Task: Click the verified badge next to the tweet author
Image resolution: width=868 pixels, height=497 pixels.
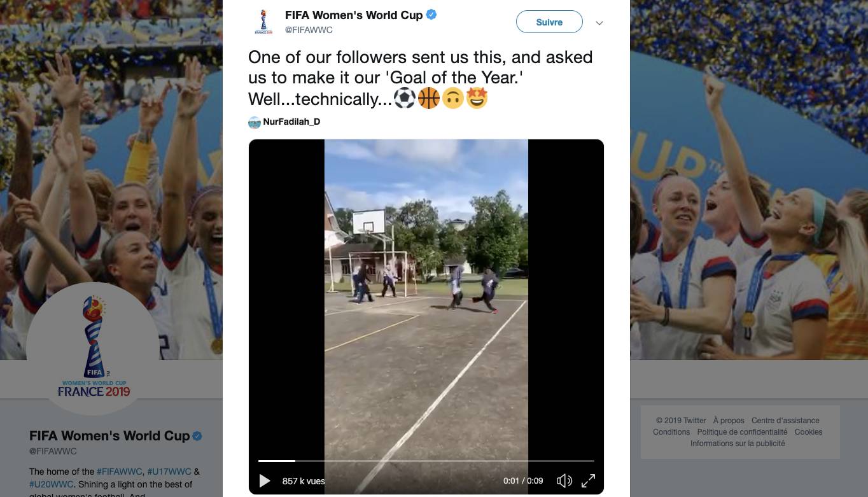Action: pyautogui.click(x=431, y=15)
